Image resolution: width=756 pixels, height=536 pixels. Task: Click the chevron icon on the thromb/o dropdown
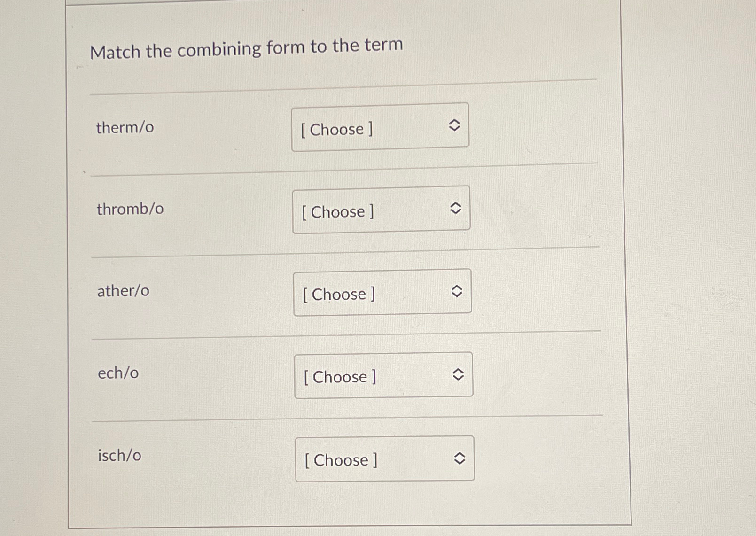[455, 208]
